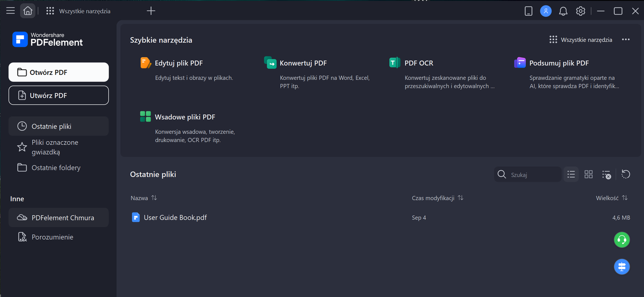
Task: Open the three-dot more options menu
Action: pos(626,40)
